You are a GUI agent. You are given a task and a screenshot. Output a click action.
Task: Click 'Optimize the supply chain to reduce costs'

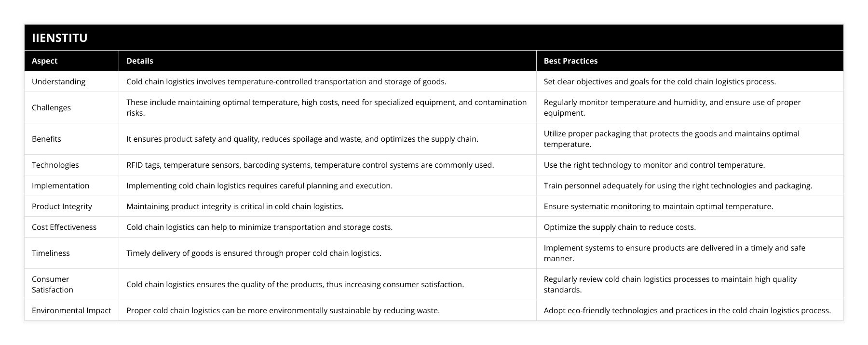point(620,227)
